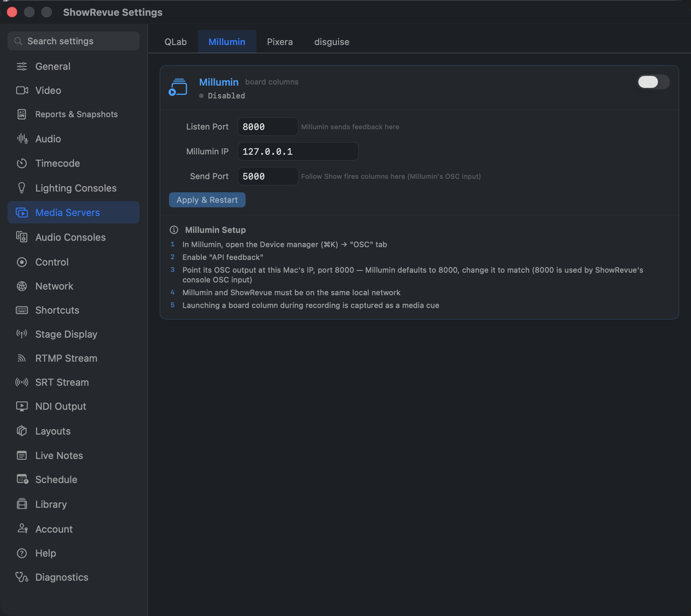Click the Shortcuts keyboard icon
This screenshot has width=691, height=616.
coord(22,310)
